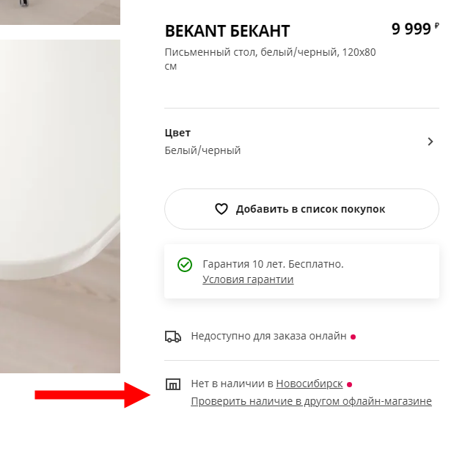
Task: Click the large red arrow annotation
Action: click(92, 396)
